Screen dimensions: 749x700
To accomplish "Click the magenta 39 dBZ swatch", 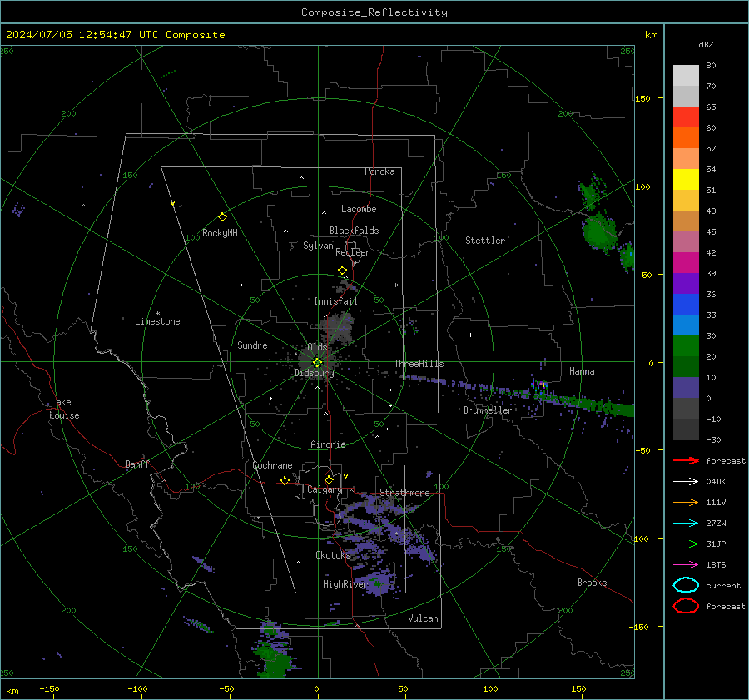I will click(x=686, y=263).
